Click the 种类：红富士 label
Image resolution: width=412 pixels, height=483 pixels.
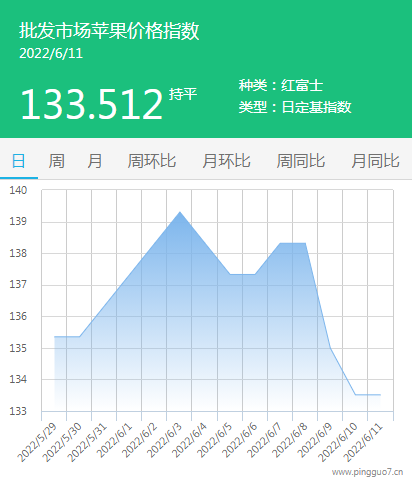point(281,85)
